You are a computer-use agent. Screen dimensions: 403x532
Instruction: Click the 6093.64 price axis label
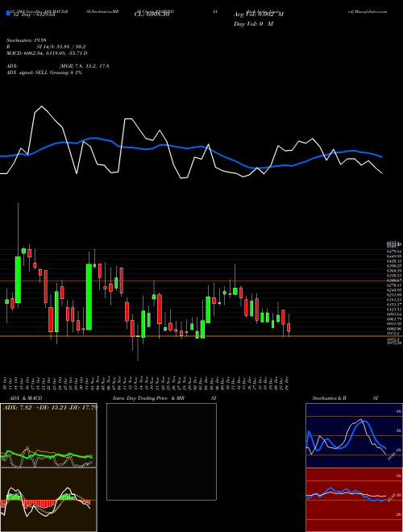[394, 314]
